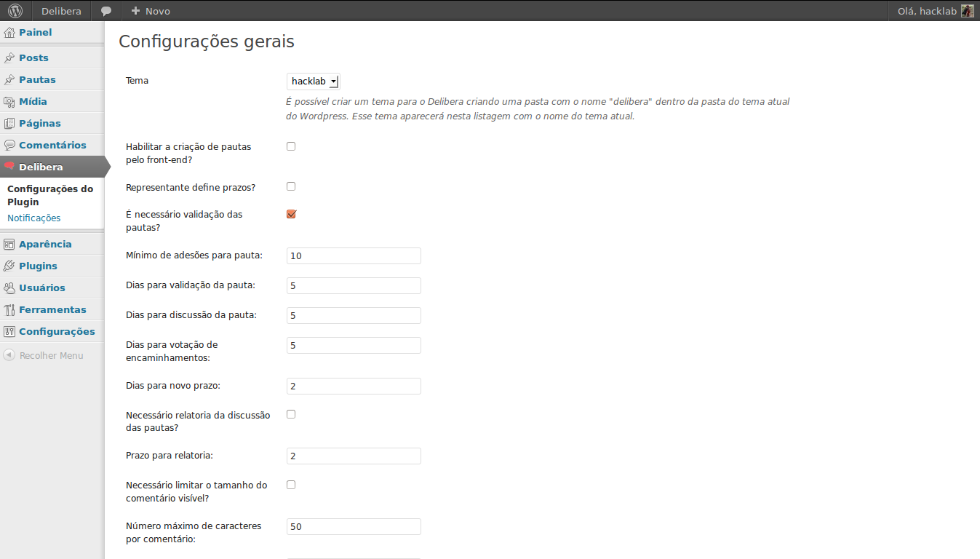Click Novo in the admin bar

click(158, 11)
